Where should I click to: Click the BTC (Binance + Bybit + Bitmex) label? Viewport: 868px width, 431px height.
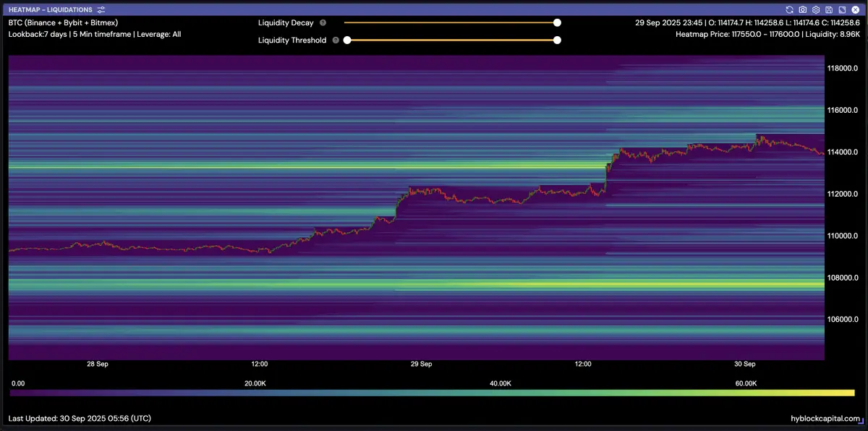pos(63,23)
